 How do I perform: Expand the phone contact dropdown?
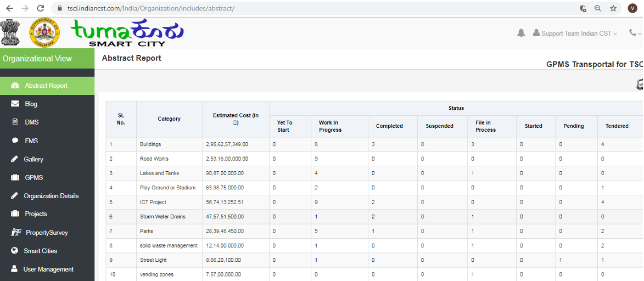[635, 33]
